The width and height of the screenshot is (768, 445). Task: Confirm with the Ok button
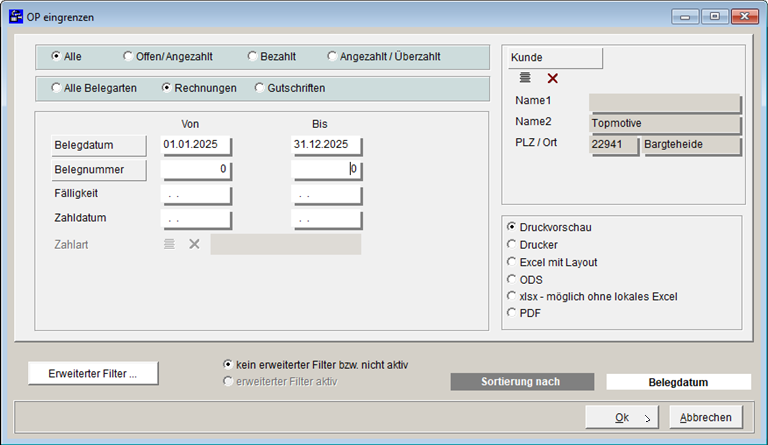[x=622, y=417]
